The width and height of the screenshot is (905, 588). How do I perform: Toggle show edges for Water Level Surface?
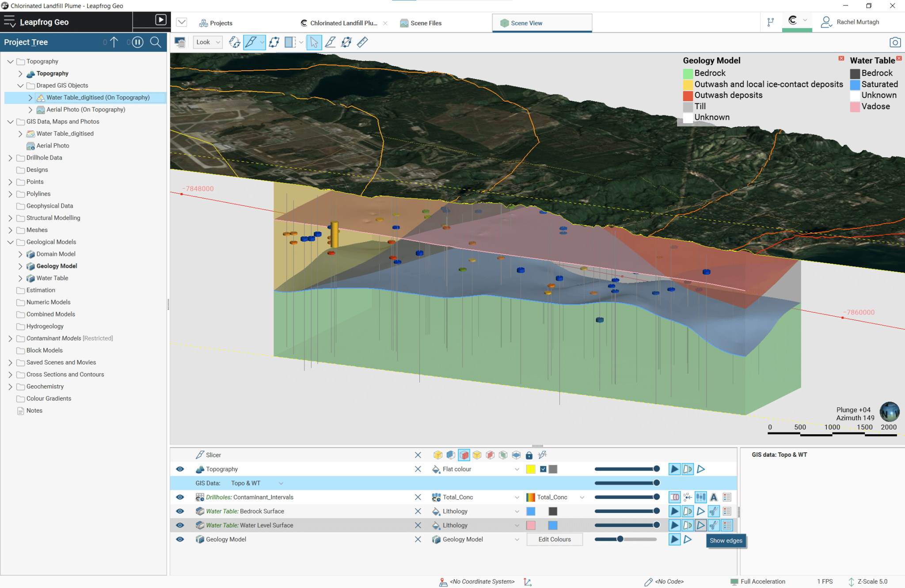click(x=701, y=525)
